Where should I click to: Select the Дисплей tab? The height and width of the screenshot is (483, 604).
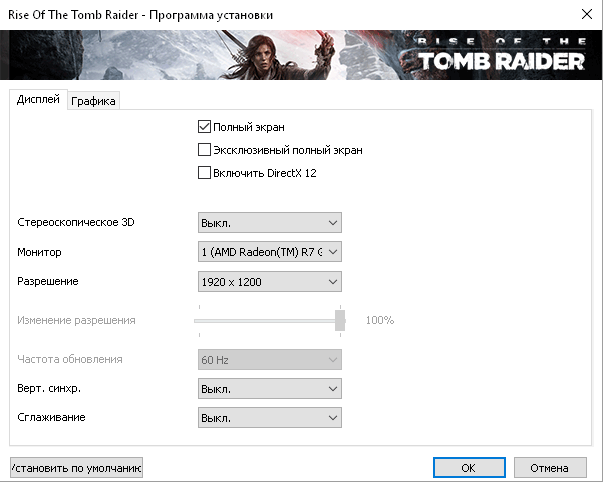(x=38, y=99)
